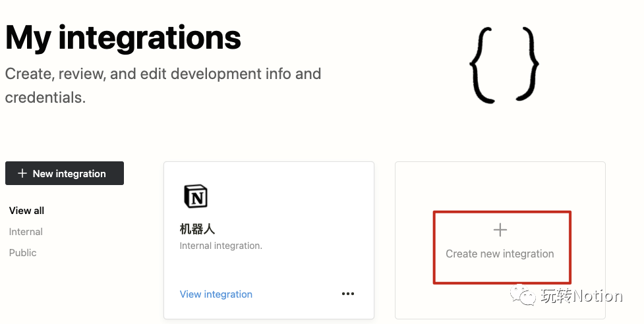
Task: Click the 玩转Notion watermark text
Action: (582, 296)
